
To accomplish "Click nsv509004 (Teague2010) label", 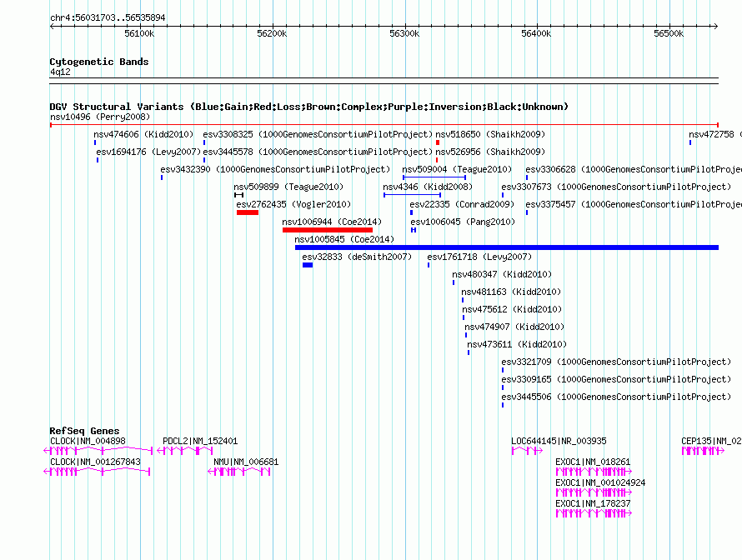I will [x=457, y=169].
